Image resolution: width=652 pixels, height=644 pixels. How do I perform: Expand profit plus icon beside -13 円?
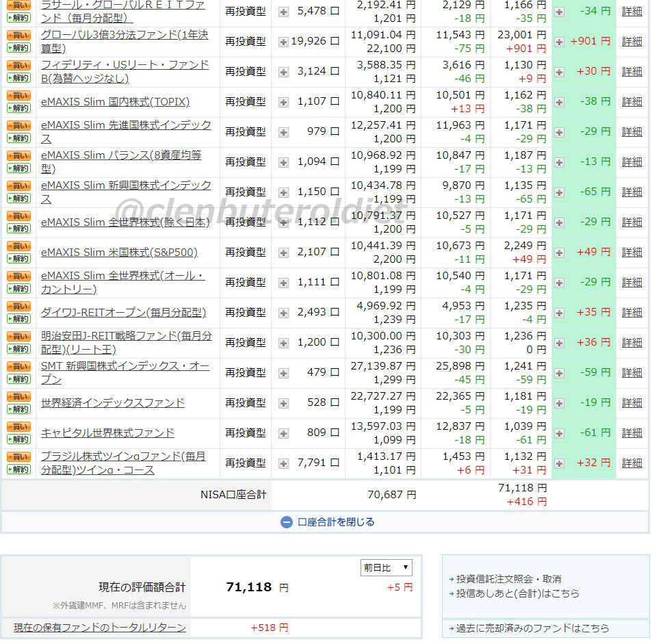(560, 163)
